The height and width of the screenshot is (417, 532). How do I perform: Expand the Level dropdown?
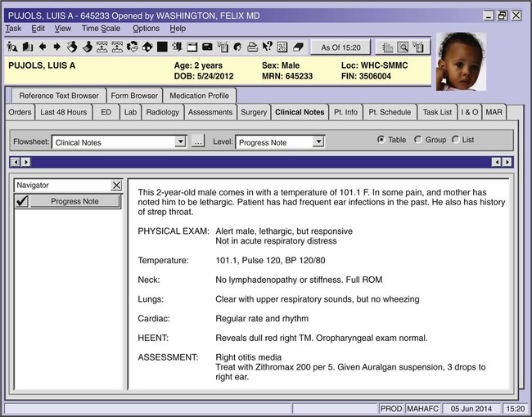pyautogui.click(x=318, y=142)
